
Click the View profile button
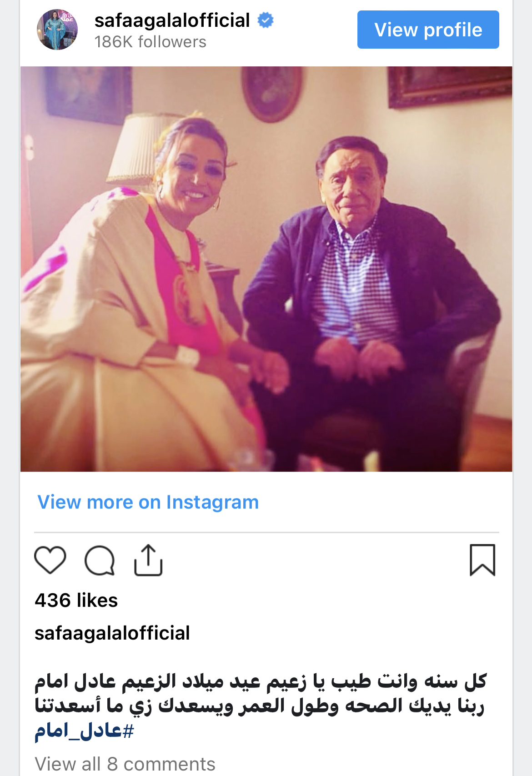click(428, 30)
